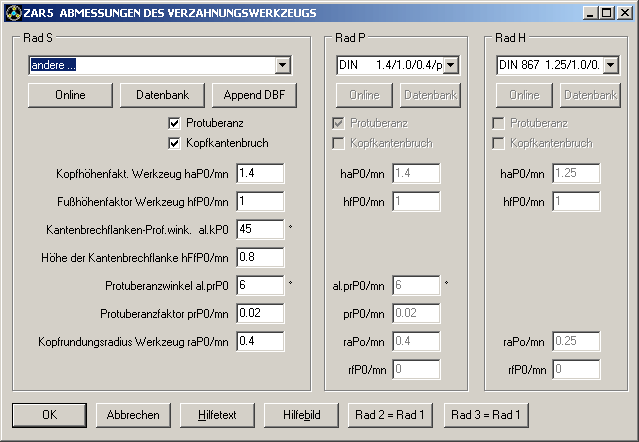Click the Protuberanzwinkel al.prP0 input
639x442 pixels.
click(260, 286)
